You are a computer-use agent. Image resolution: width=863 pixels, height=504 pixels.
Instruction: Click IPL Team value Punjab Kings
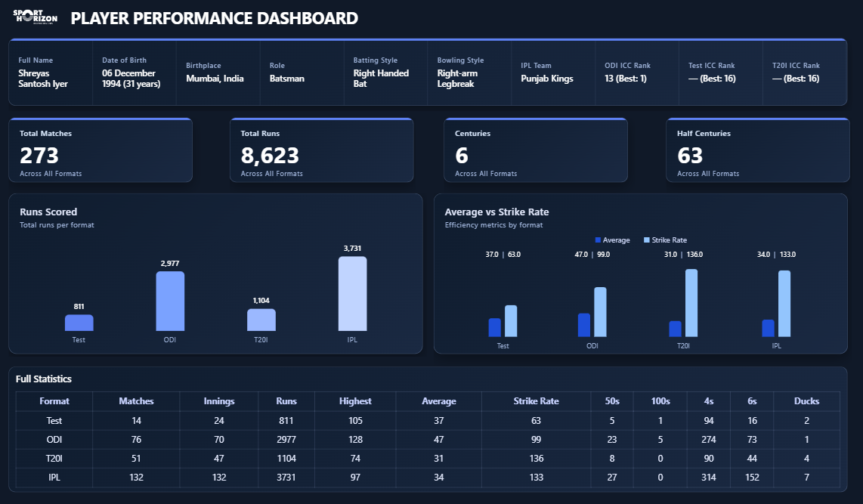547,79
